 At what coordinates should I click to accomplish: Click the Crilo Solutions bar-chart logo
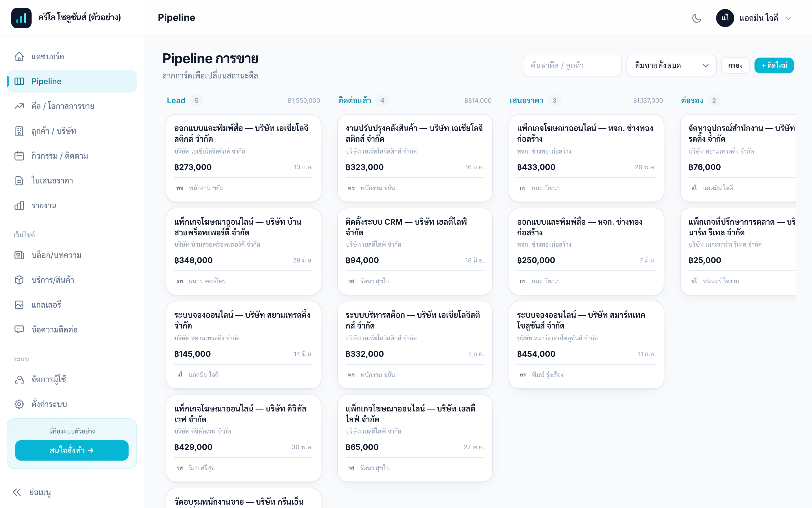21,18
